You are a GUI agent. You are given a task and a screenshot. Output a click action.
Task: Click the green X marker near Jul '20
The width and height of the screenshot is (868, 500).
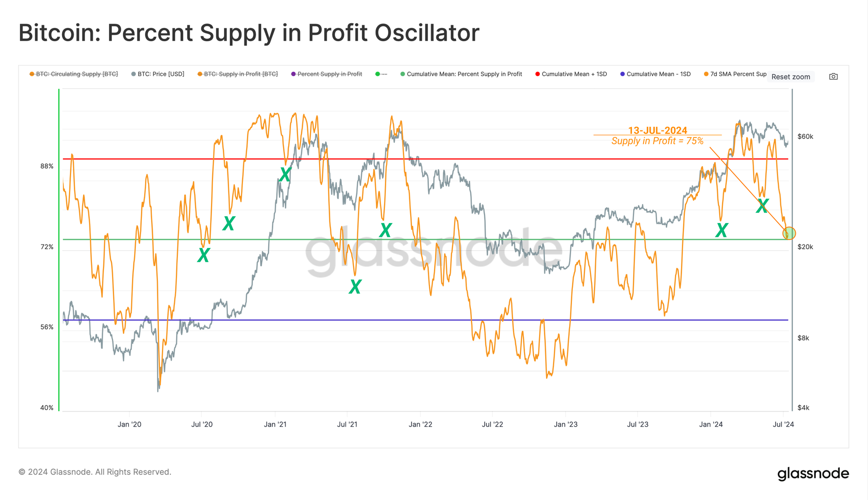point(203,255)
